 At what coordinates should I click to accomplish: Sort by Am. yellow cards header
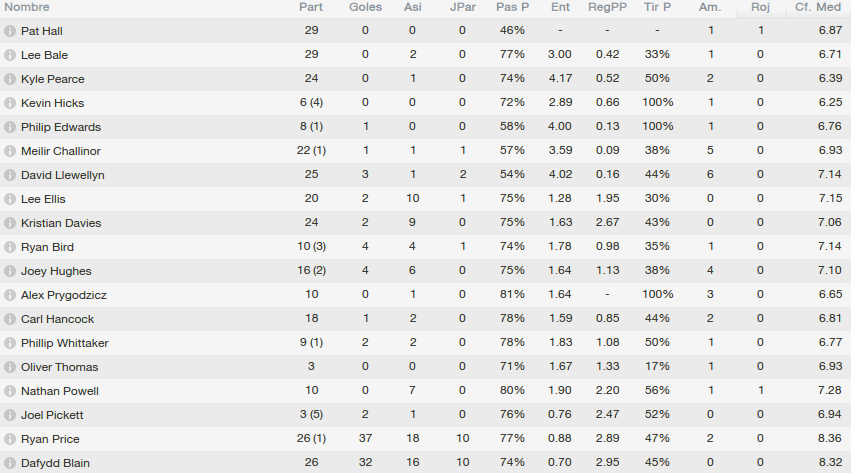pyautogui.click(x=710, y=7)
